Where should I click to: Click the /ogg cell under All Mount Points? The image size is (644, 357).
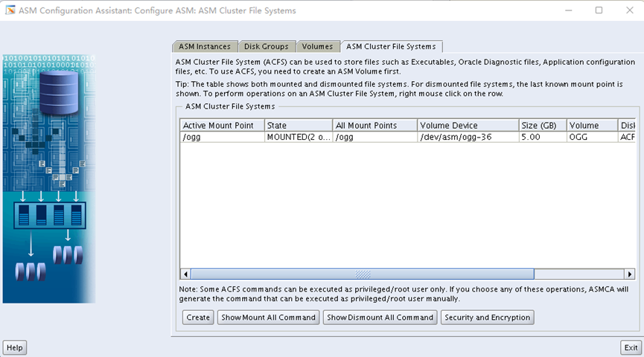click(375, 137)
